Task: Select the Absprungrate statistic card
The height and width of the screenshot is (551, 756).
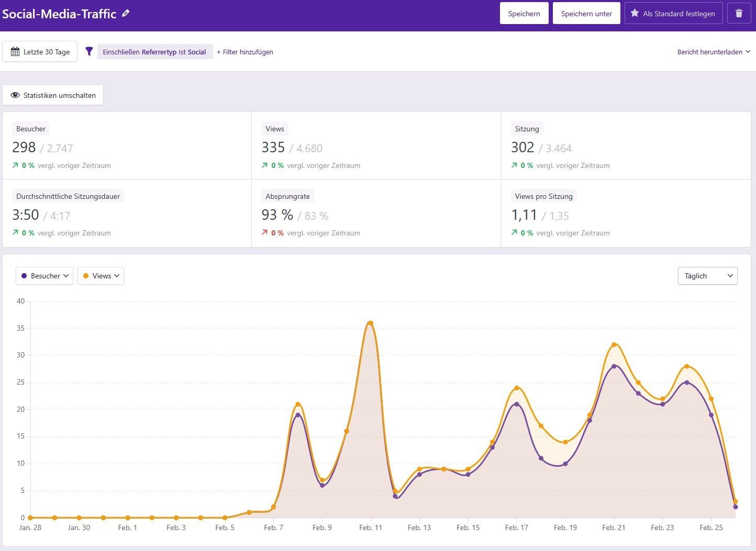Action: click(376, 213)
